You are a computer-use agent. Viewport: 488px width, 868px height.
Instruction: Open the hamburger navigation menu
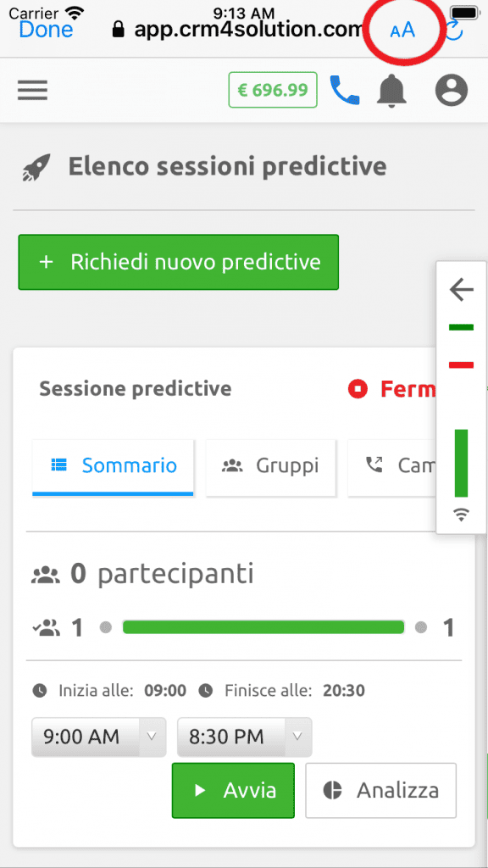click(x=32, y=90)
